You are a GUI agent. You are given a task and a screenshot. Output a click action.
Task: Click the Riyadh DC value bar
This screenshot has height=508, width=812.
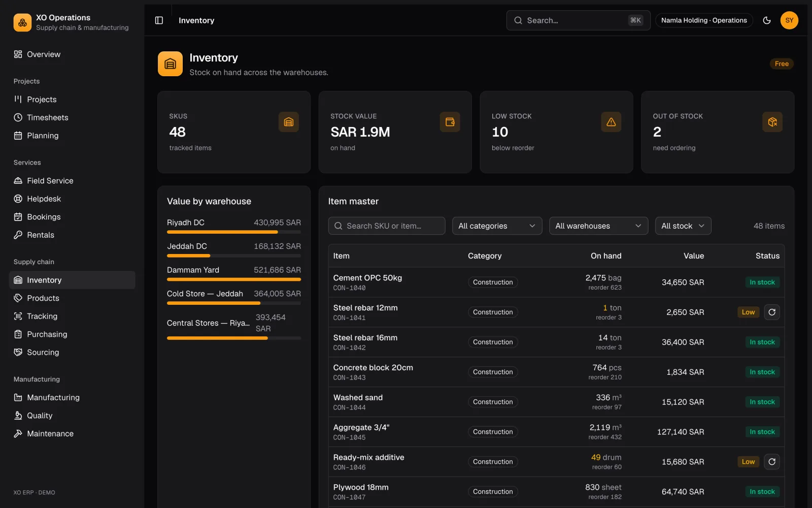click(x=234, y=232)
